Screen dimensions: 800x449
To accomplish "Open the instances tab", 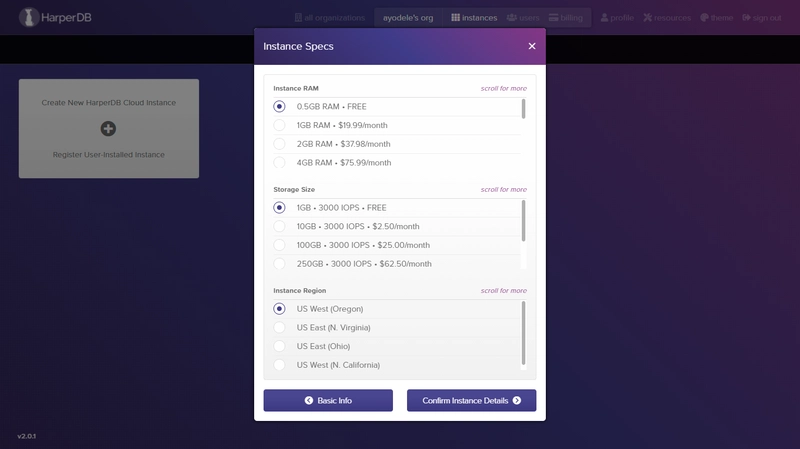I will click(474, 18).
